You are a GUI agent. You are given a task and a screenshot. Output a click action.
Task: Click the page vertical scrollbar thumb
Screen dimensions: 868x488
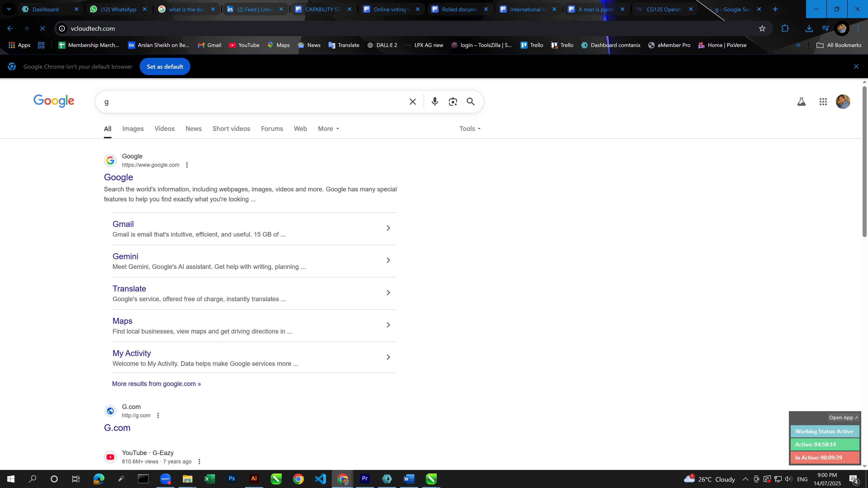click(x=864, y=162)
